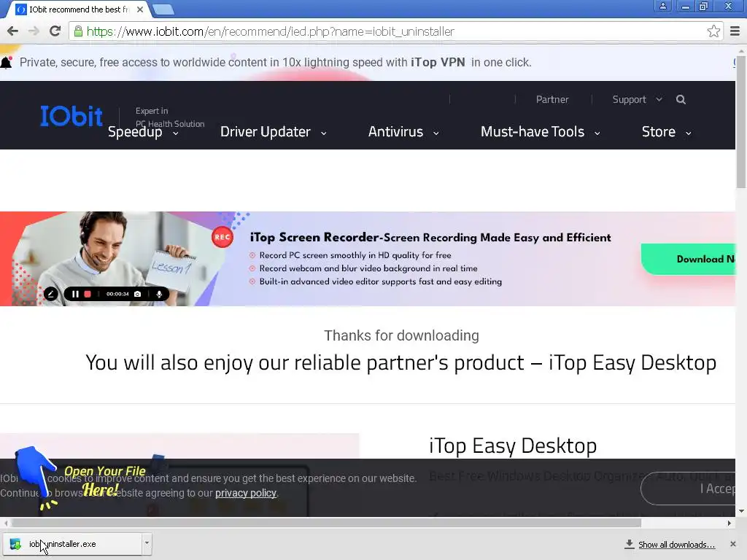Click the green padlock security icon
747x560 pixels.
click(77, 31)
